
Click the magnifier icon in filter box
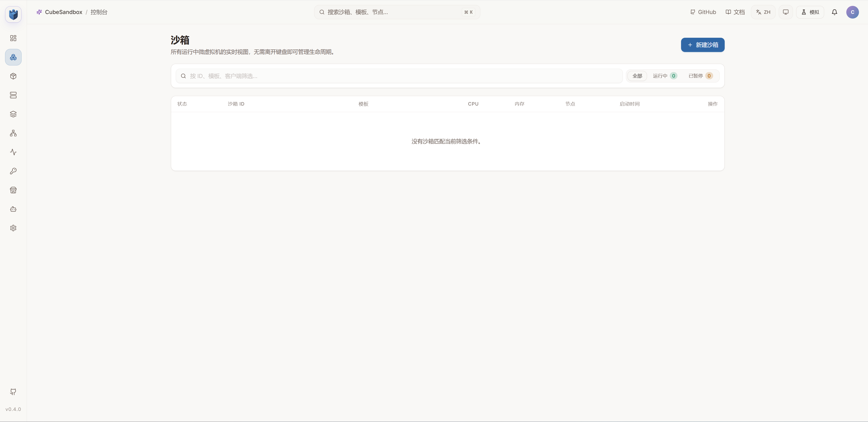(183, 76)
